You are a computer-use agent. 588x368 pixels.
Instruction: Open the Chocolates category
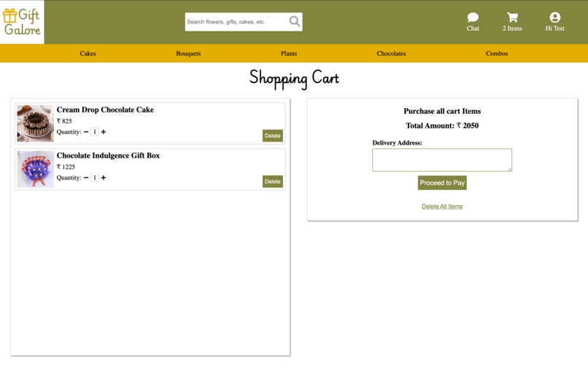391,53
